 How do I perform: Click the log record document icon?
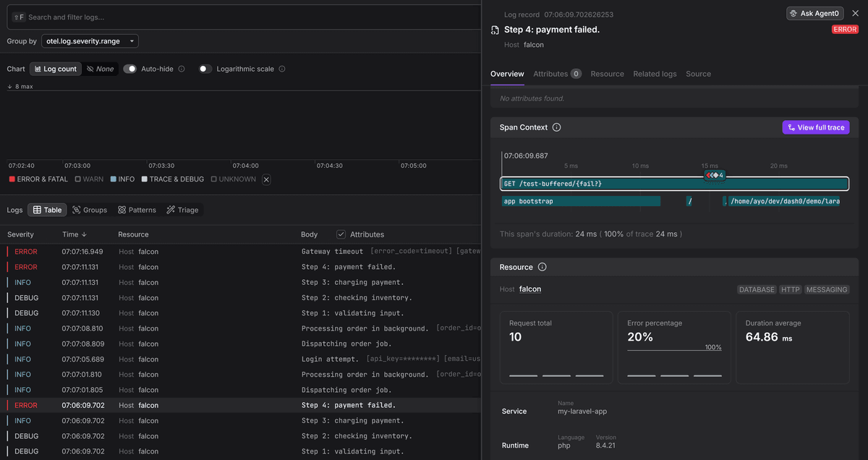coord(495,30)
